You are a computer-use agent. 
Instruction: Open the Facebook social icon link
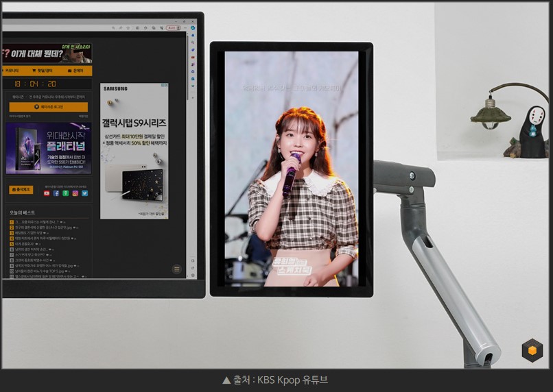56,193
